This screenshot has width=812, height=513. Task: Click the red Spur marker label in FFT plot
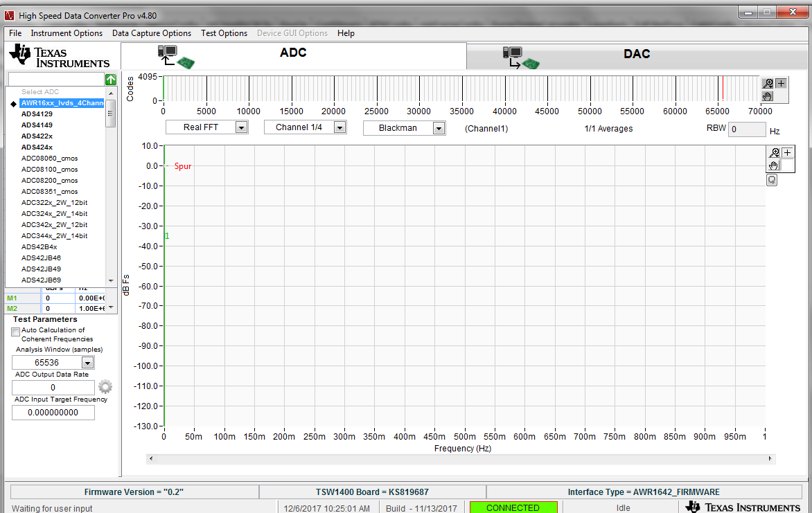[x=183, y=166]
